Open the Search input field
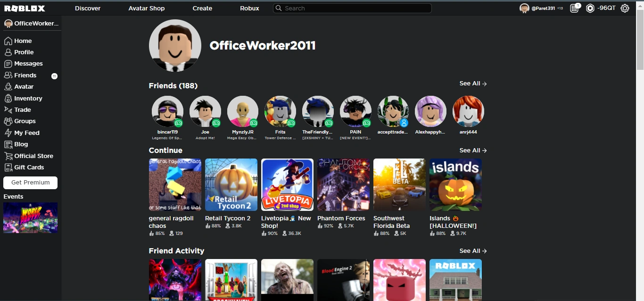 tap(351, 8)
